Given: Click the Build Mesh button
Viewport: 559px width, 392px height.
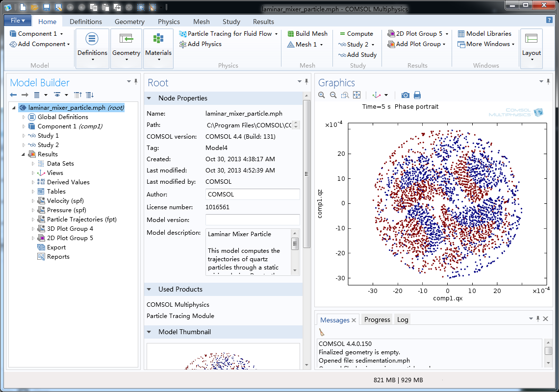Looking at the screenshot, I should (307, 34).
